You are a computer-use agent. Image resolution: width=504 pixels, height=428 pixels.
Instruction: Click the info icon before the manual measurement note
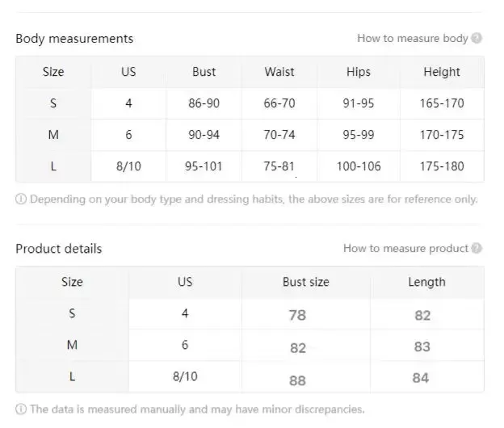click(21, 409)
